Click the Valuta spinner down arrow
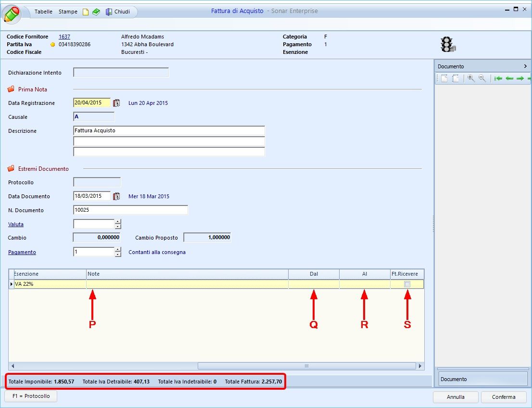This screenshot has width=532, height=408. click(x=118, y=227)
